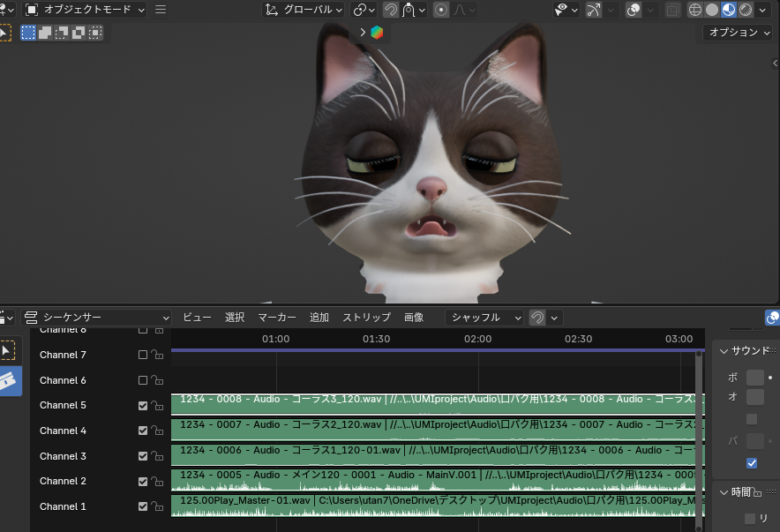Screen dimensions: 780x532
Task: Uncheck Channel 1 mute checkbox
Action: click(143, 506)
